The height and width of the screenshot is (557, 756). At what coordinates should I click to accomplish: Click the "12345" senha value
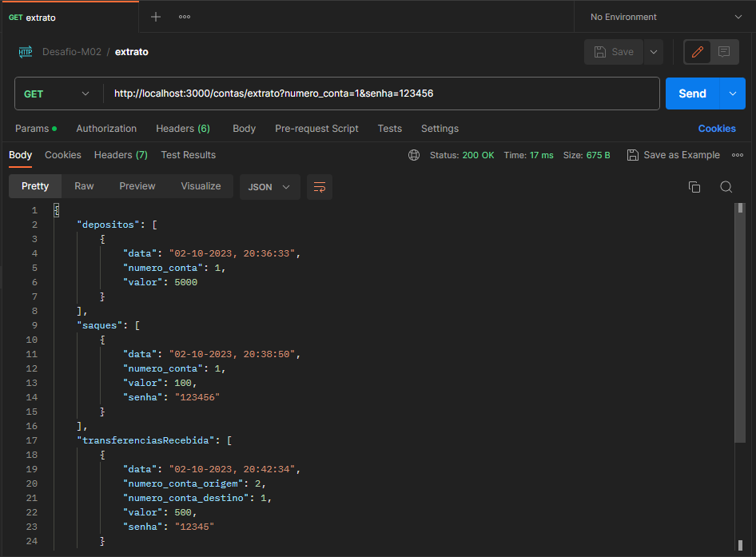pyautogui.click(x=194, y=527)
